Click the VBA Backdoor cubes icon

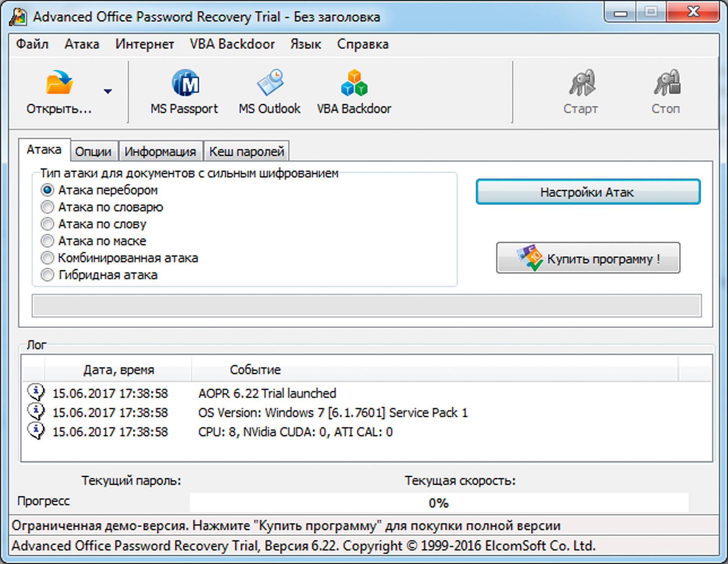[354, 83]
